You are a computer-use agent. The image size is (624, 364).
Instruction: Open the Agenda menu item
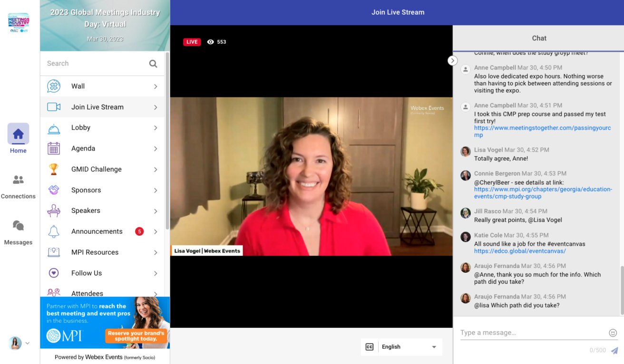click(x=102, y=149)
